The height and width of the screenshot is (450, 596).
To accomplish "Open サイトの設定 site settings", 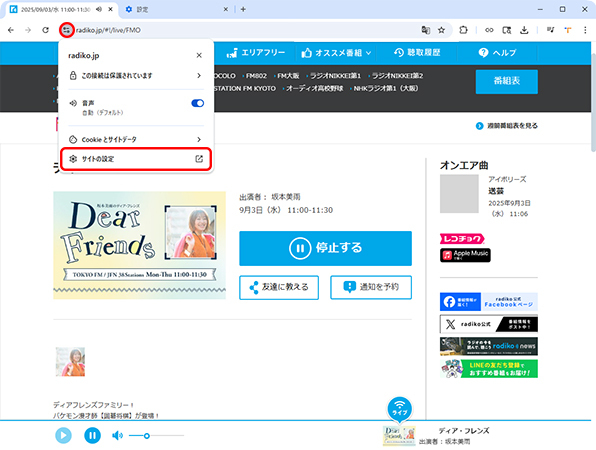I will coord(135,159).
